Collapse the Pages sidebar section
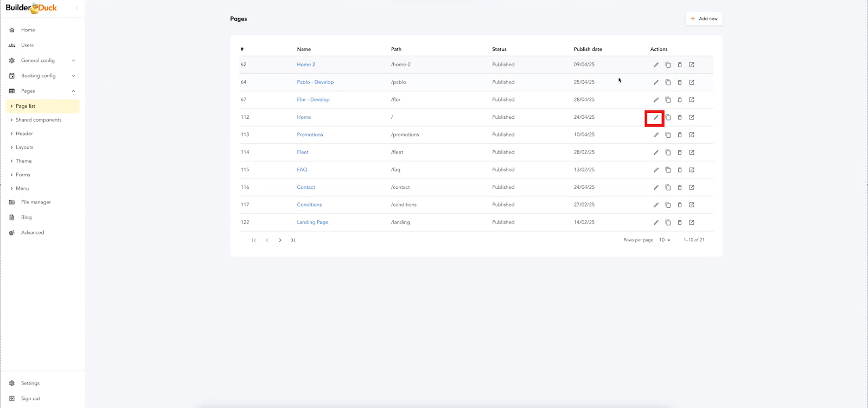 point(73,91)
